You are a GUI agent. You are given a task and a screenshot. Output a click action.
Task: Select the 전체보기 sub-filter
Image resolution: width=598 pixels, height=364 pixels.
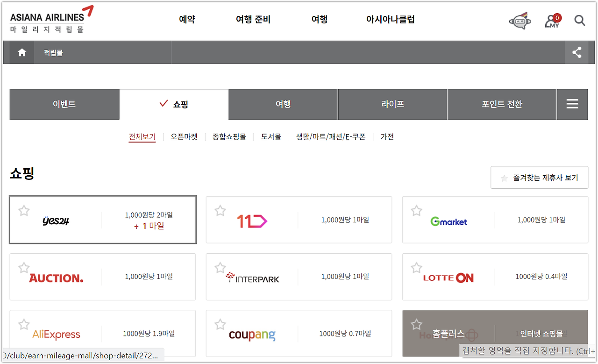pyautogui.click(x=142, y=137)
